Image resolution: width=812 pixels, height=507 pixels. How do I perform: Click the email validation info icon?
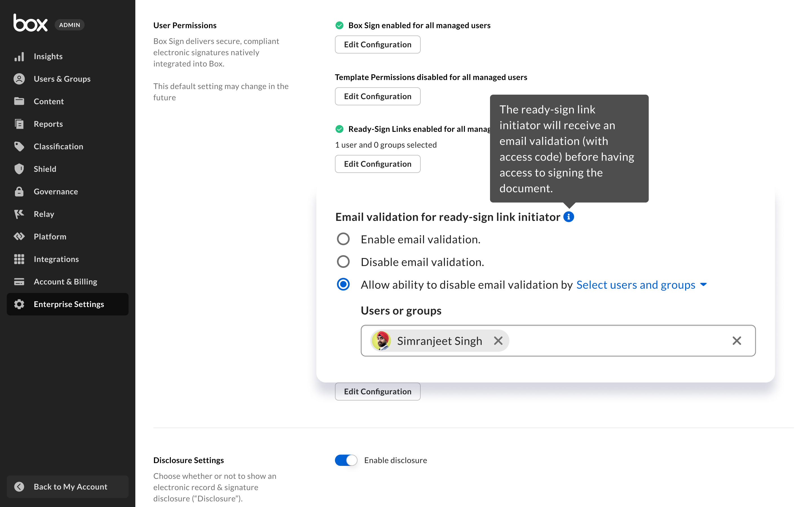pyautogui.click(x=568, y=217)
